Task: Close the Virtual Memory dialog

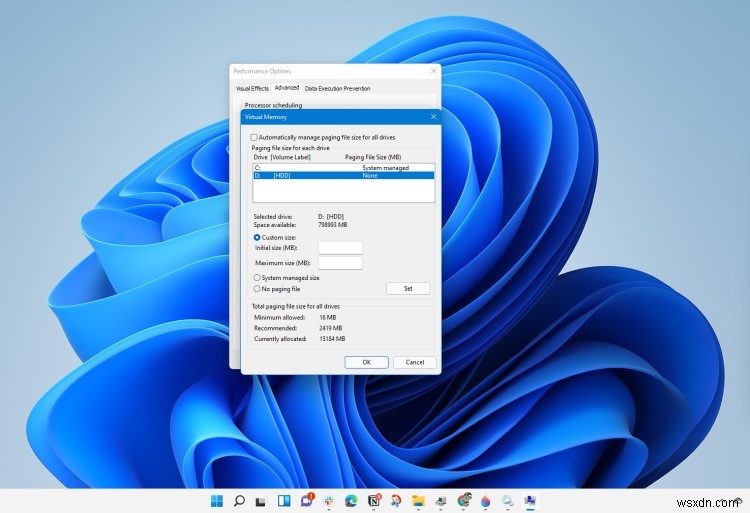Action: (433, 117)
